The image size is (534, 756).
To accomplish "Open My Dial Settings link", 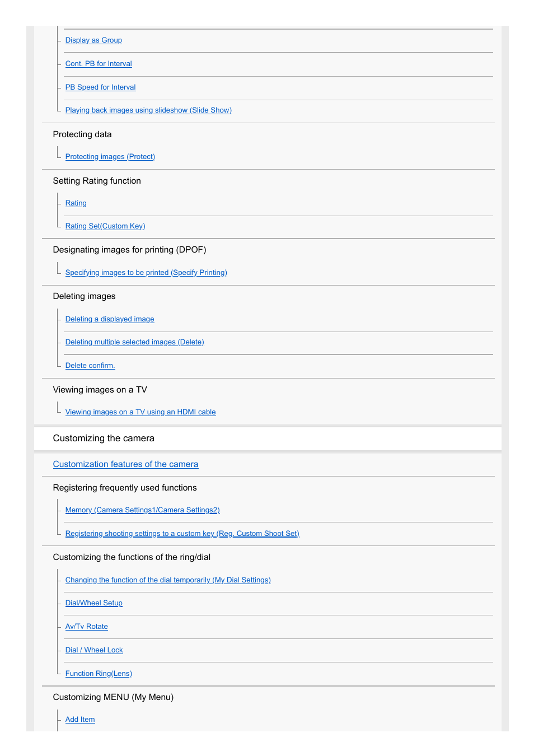I will 168,580.
